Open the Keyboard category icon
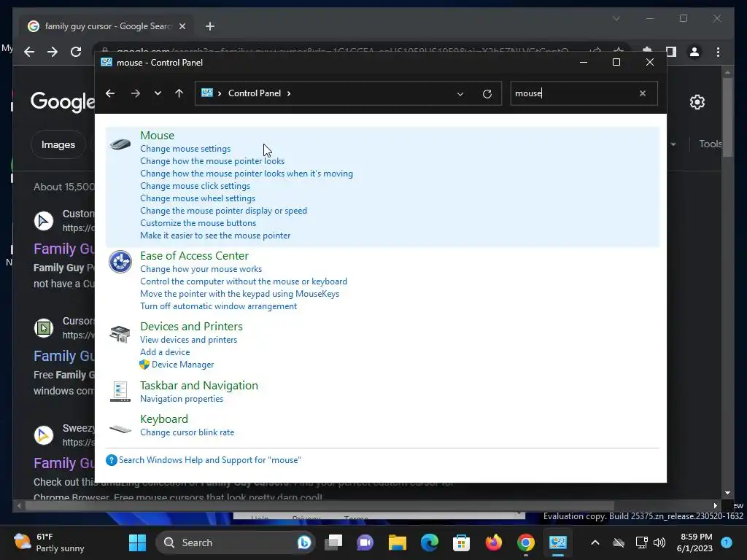Screen dimensions: 747x560 [x=120, y=429]
